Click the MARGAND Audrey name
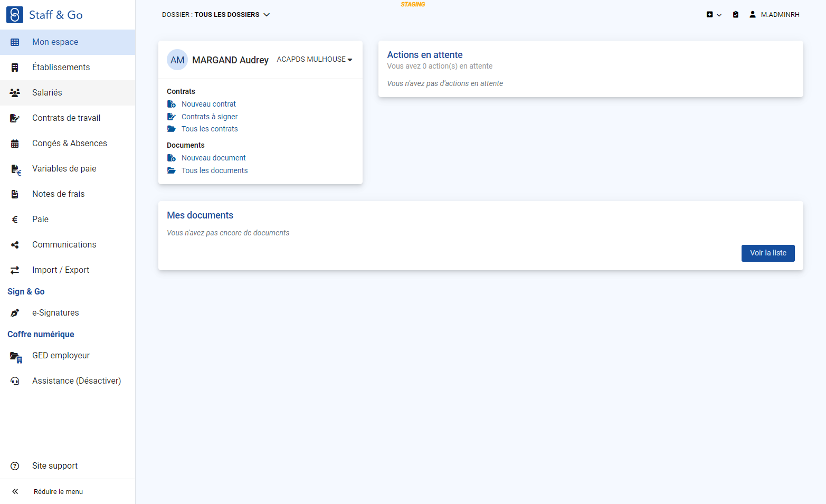This screenshot has height=504, width=826. [x=230, y=60]
